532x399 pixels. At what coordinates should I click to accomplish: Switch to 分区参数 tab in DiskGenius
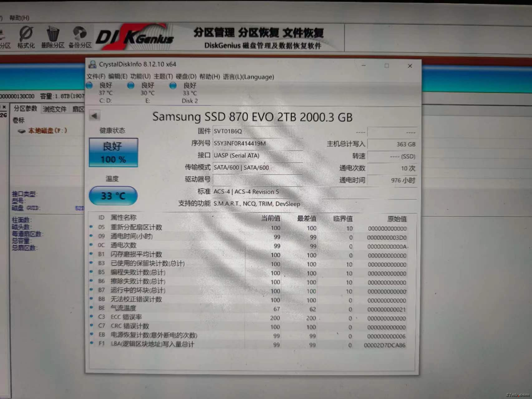pos(25,108)
